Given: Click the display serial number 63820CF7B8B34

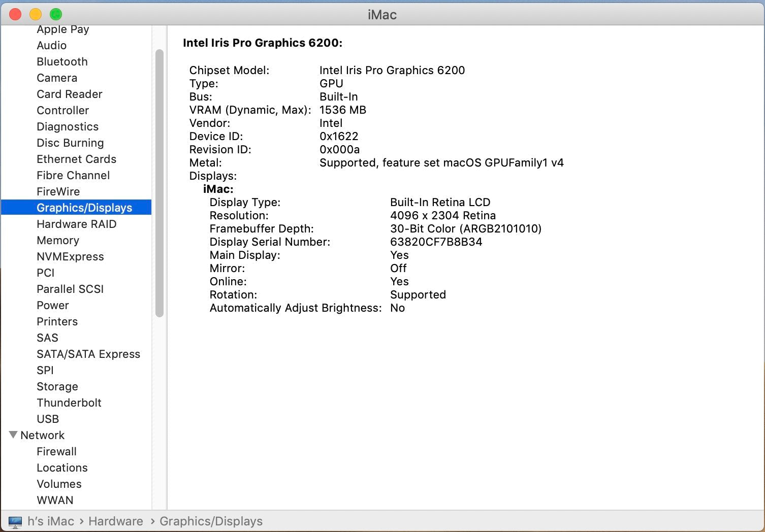Looking at the screenshot, I should click(436, 242).
